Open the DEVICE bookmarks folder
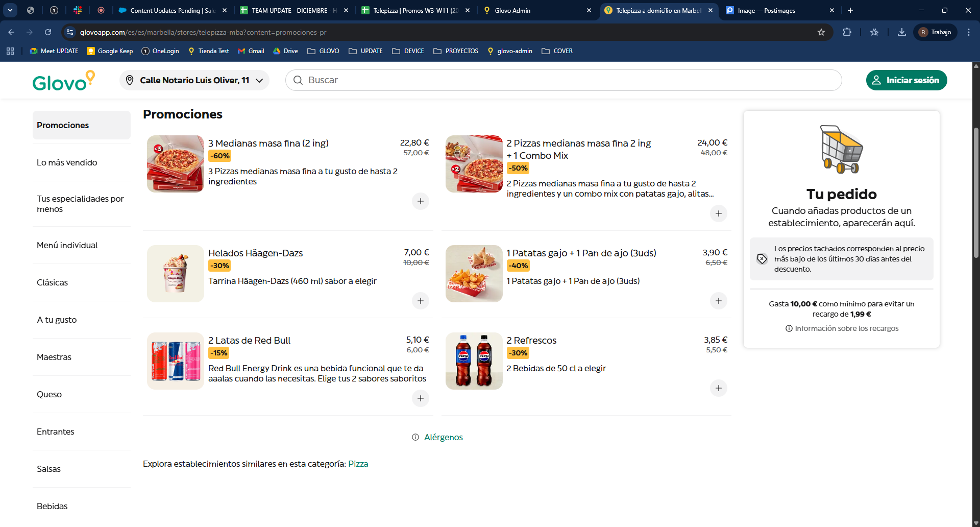This screenshot has height=527, width=980. (408, 51)
